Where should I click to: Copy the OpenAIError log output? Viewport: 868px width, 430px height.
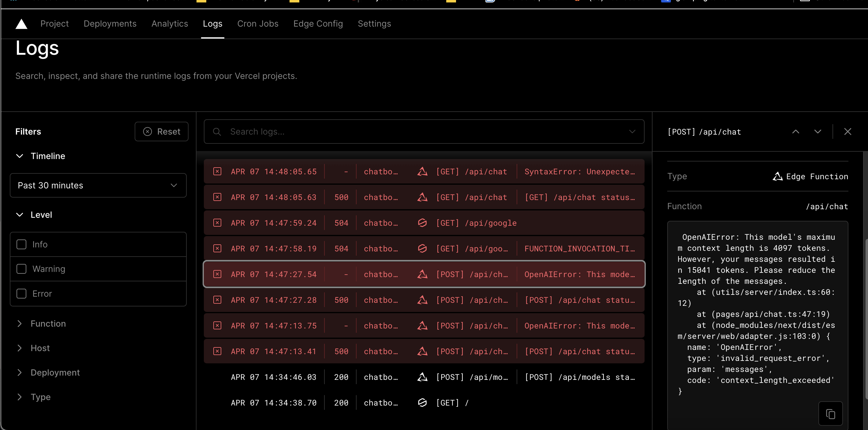[x=831, y=413]
